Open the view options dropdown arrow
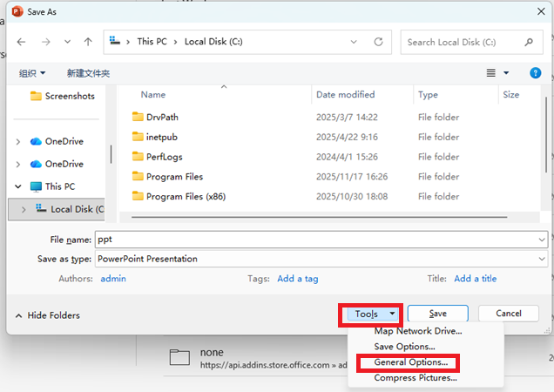This screenshot has height=392, width=554. pos(506,73)
